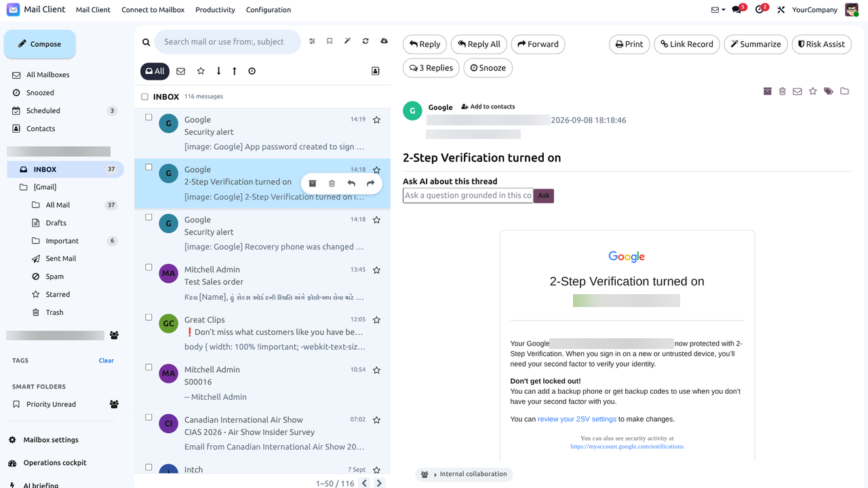Filter starred mails with the star icon
The width and height of the screenshot is (868, 488).
pyautogui.click(x=201, y=71)
